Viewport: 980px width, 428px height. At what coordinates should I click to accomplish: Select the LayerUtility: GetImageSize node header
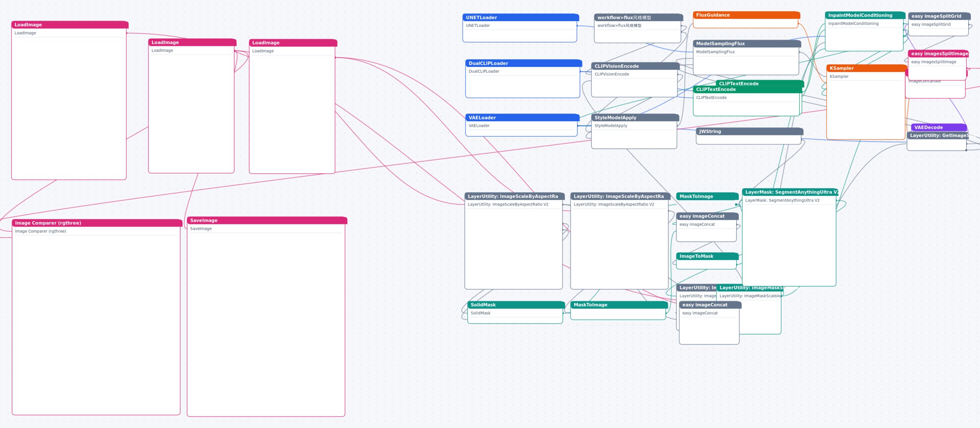click(x=938, y=135)
